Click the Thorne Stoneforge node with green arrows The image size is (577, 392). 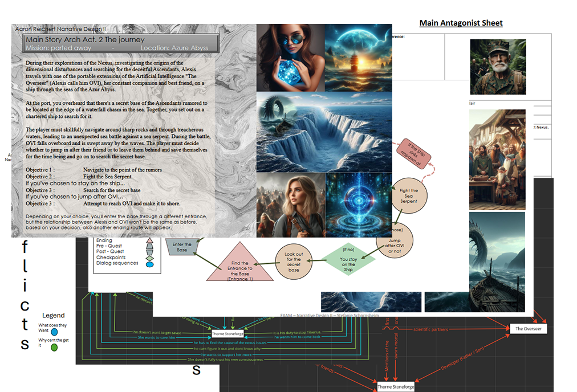(227, 333)
